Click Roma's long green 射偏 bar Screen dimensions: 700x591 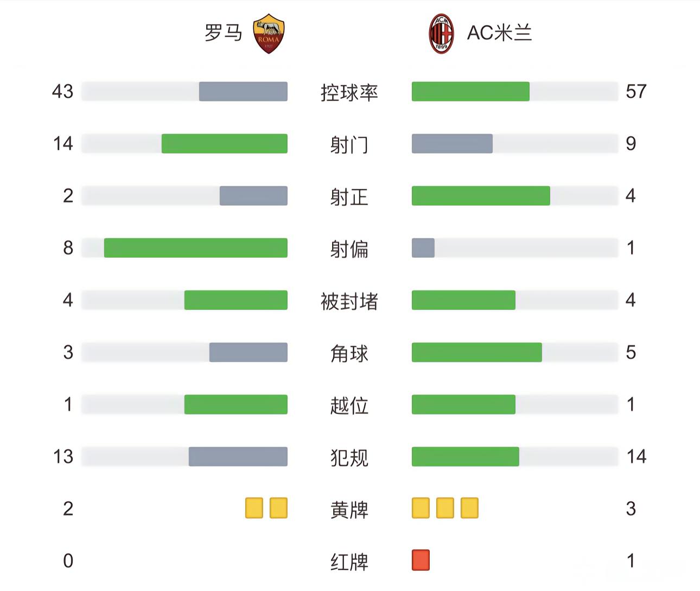(x=195, y=248)
